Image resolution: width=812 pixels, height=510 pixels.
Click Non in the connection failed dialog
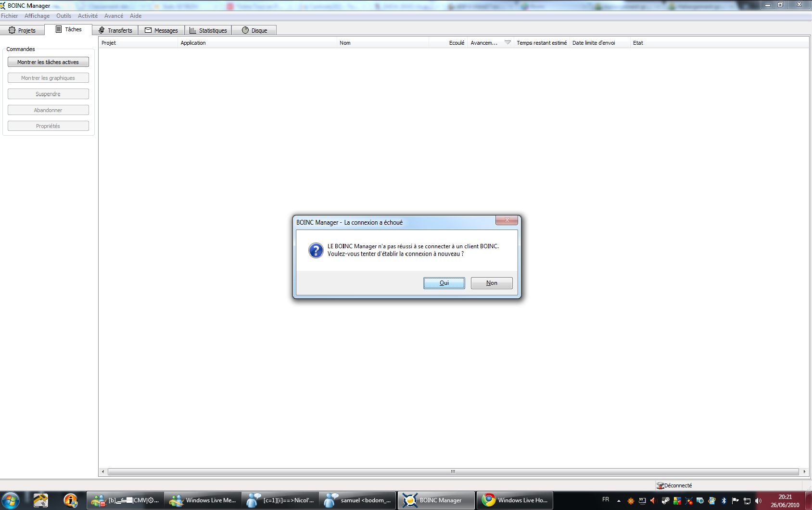(492, 283)
